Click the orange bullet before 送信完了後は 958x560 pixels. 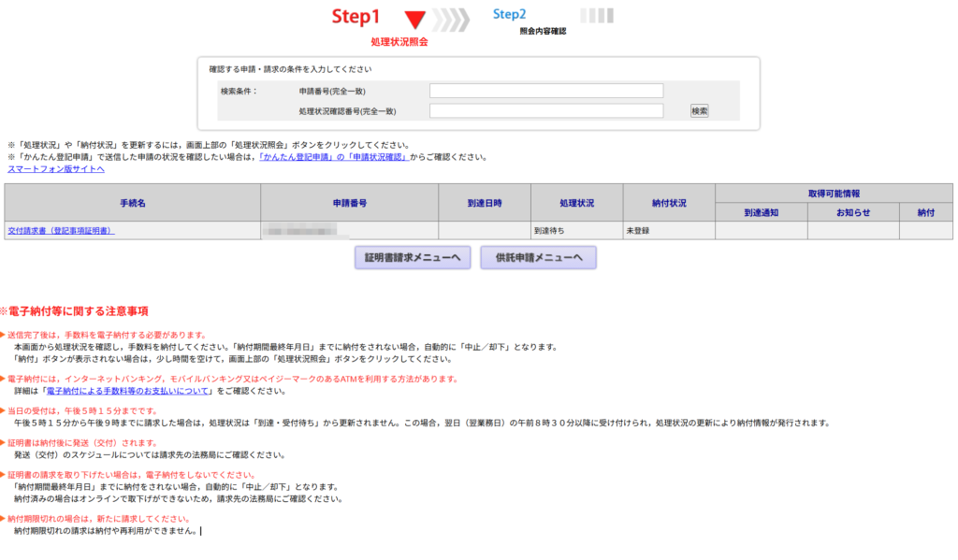[4, 335]
